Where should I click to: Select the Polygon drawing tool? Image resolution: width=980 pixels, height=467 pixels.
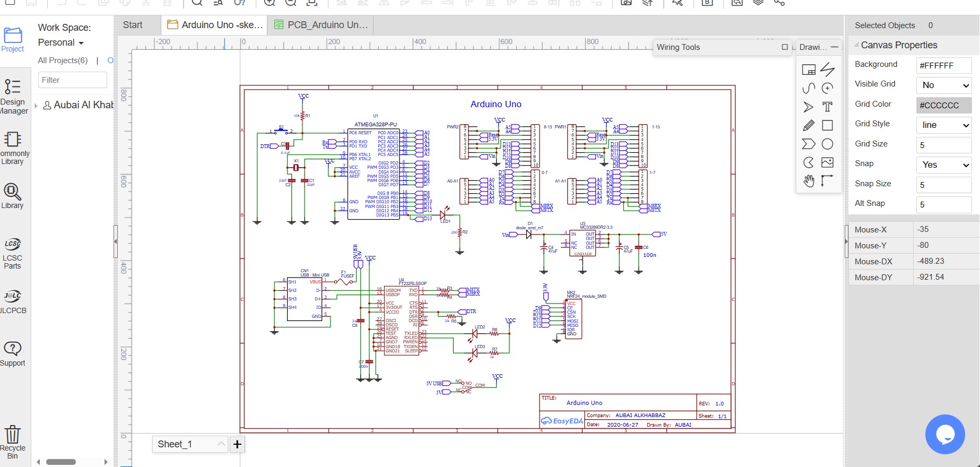[809, 144]
